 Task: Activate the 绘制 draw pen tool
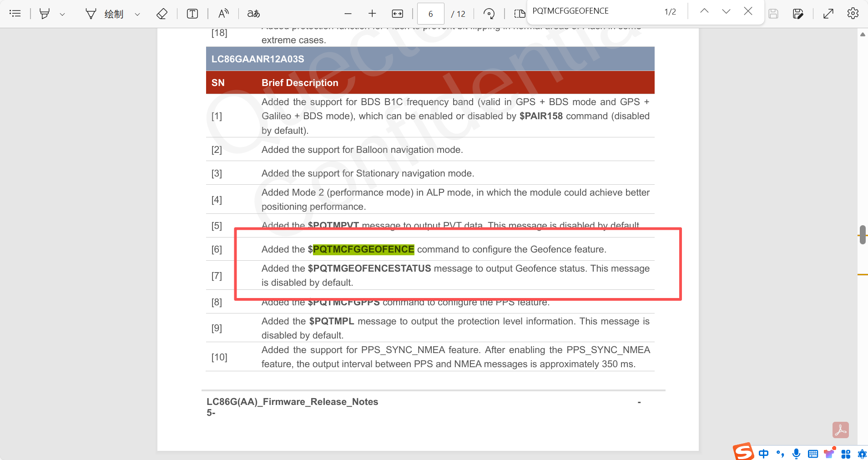click(105, 14)
